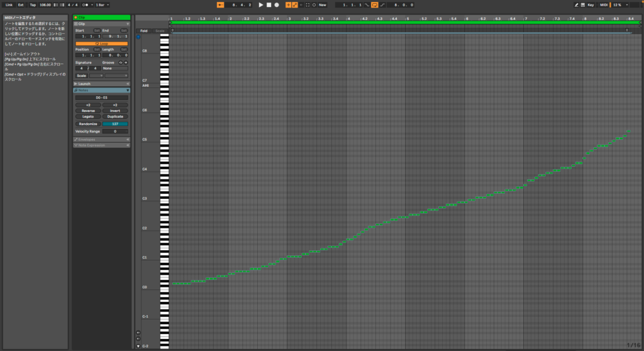Click the tempo field showing 106.00

(45, 4)
